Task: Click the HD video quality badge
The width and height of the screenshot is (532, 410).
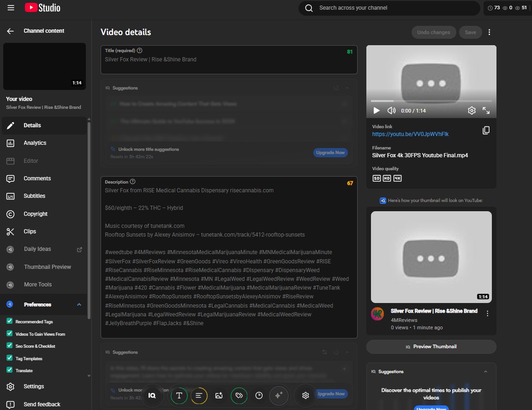Action: coord(387,178)
